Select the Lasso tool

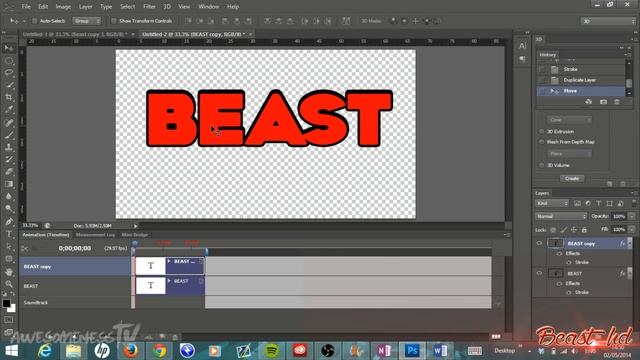pyautogui.click(x=9, y=73)
